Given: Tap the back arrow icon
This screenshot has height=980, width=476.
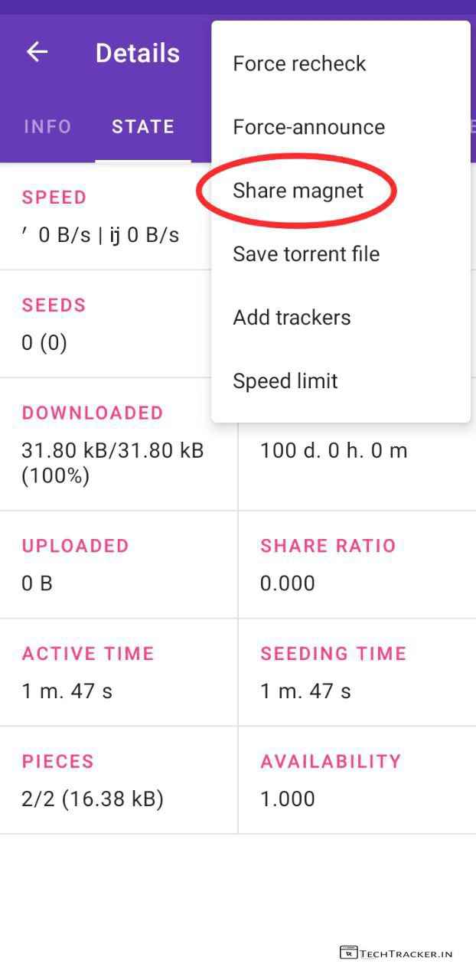Looking at the screenshot, I should 37,52.
